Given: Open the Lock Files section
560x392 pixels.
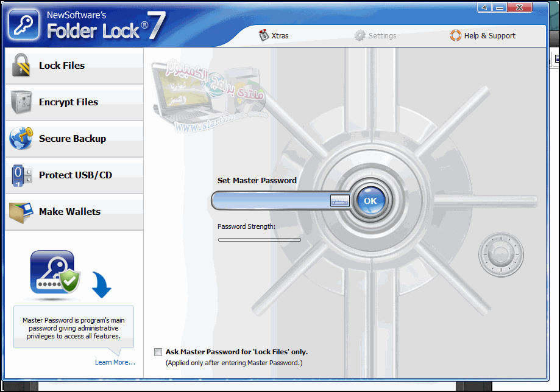Looking at the screenshot, I should 74,66.
